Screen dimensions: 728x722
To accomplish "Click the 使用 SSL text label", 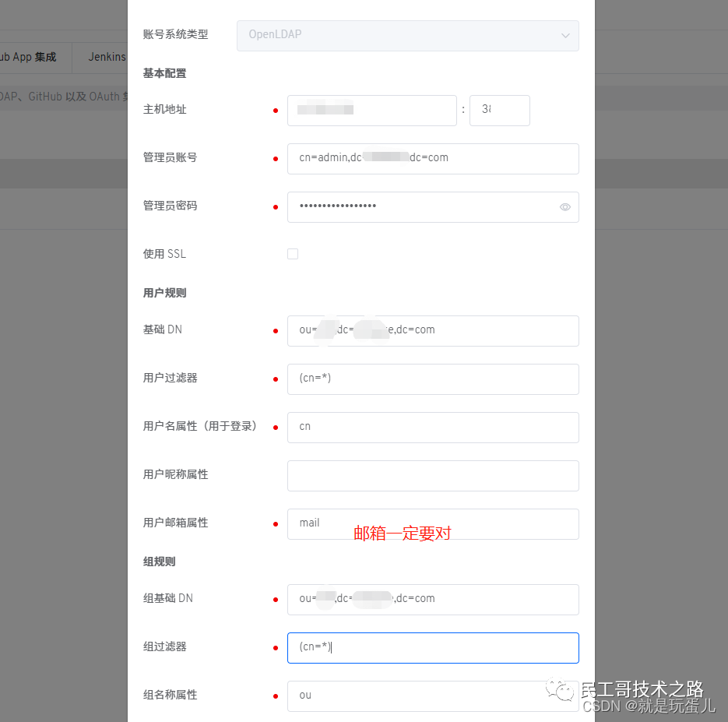I will 164,254.
